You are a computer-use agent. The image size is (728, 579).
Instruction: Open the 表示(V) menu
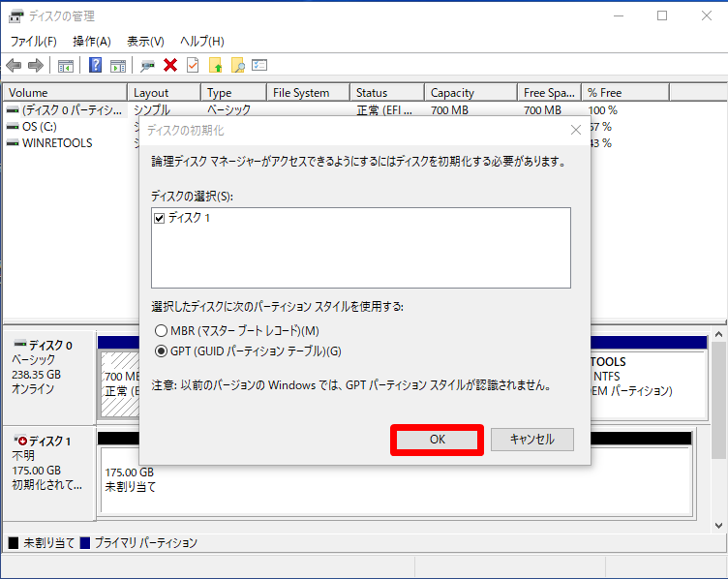(x=145, y=42)
